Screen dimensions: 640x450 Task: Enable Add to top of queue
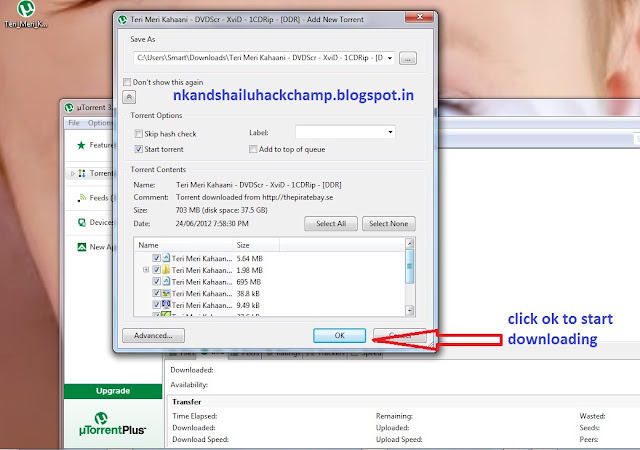pos(253,149)
